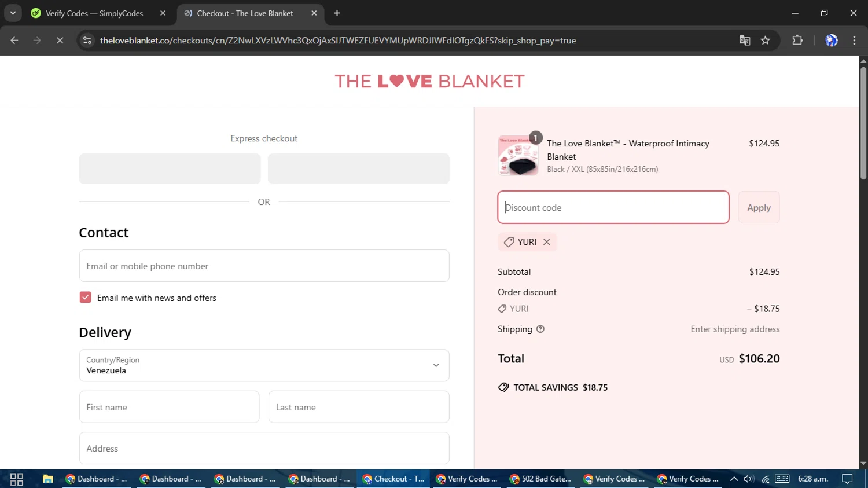
Task: Click the – $18.75 discount amount
Action: point(763,309)
